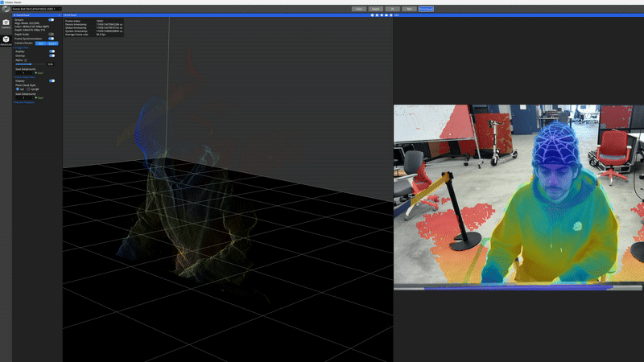Click the Alpha 50% value field

tap(50, 64)
